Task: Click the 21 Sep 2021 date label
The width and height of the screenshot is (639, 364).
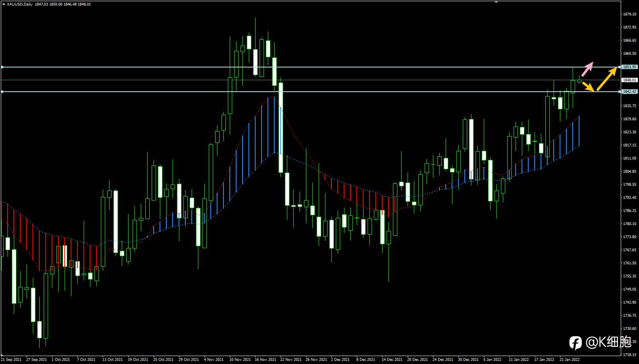Action: pyautogui.click(x=12, y=360)
